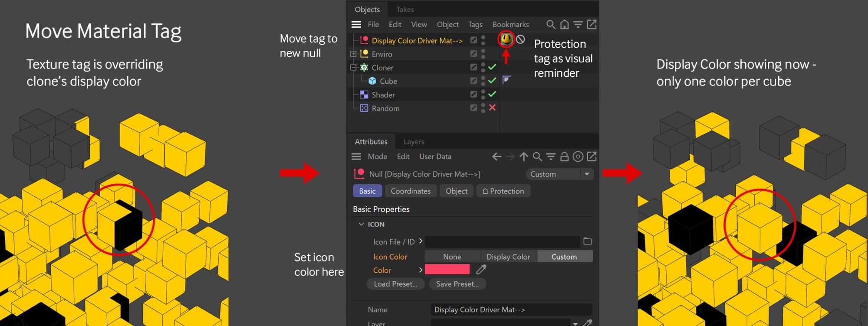The width and height of the screenshot is (868, 326).
Task: Click the null icon of Display Color Driver Mat
Action: 364,40
